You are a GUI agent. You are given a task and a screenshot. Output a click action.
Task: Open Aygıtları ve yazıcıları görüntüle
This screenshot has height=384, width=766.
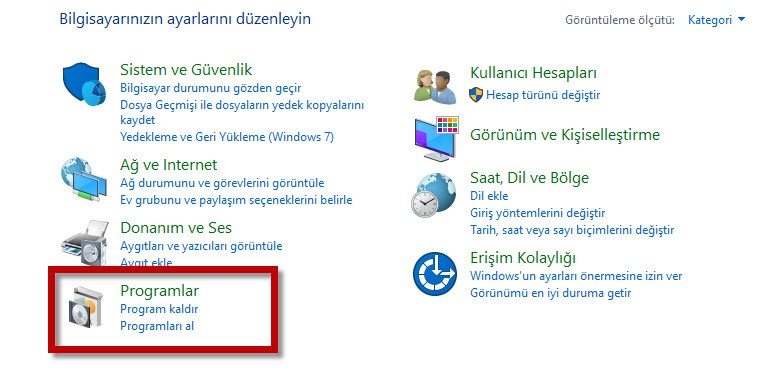click(x=201, y=246)
